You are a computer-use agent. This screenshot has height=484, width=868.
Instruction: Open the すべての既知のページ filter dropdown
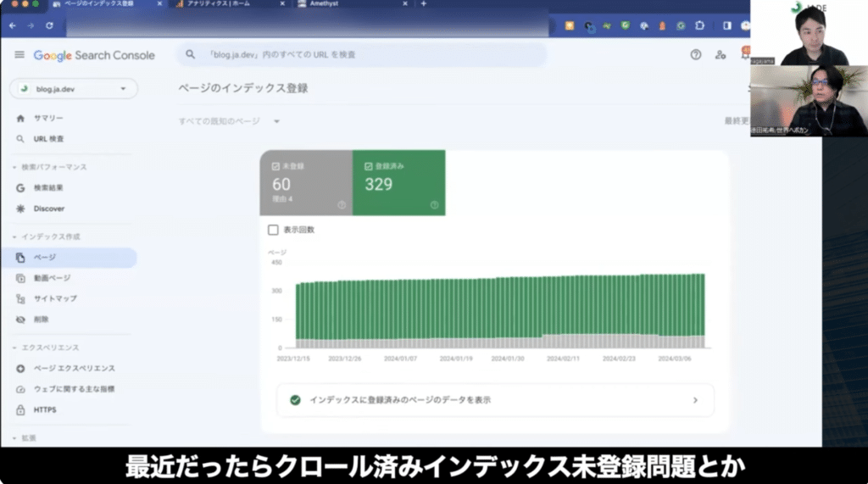point(229,121)
